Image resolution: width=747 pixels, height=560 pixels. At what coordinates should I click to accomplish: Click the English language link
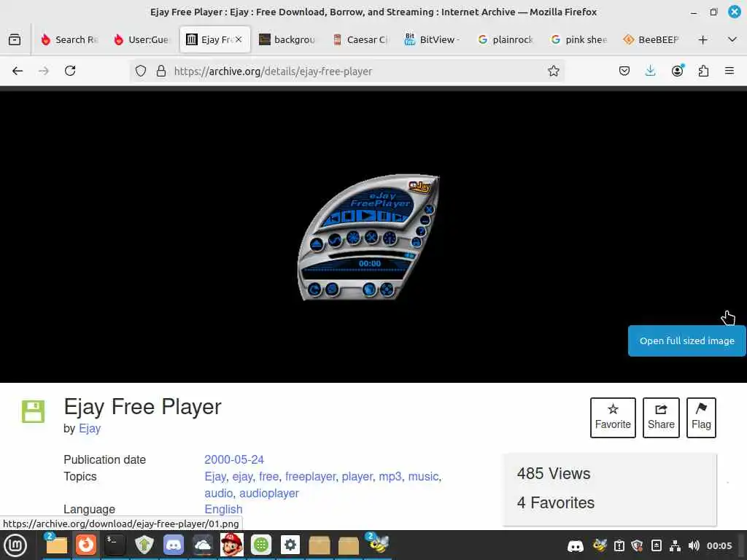pos(223,509)
